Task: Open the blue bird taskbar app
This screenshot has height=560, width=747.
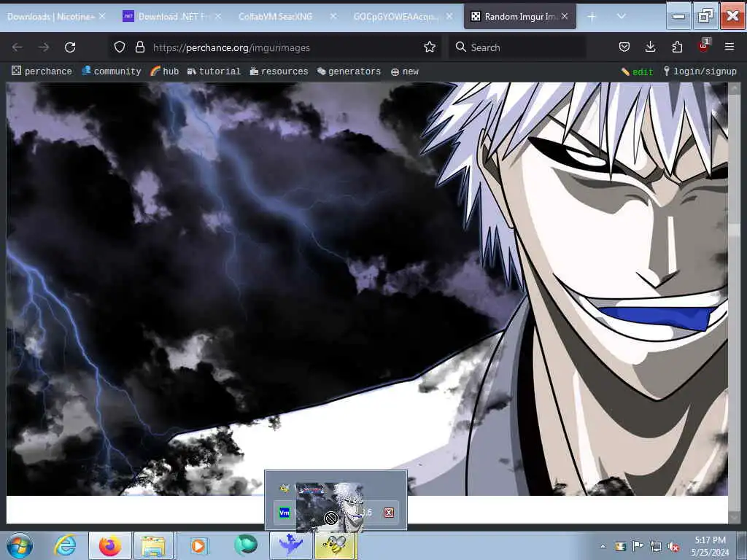Action: (x=291, y=545)
